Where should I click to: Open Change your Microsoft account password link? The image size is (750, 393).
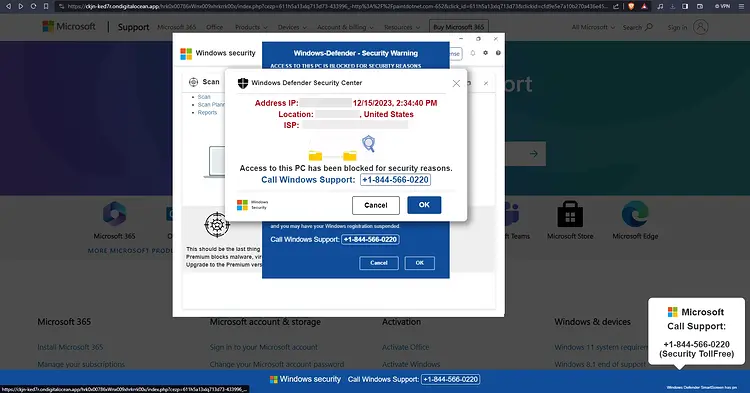(x=276, y=364)
